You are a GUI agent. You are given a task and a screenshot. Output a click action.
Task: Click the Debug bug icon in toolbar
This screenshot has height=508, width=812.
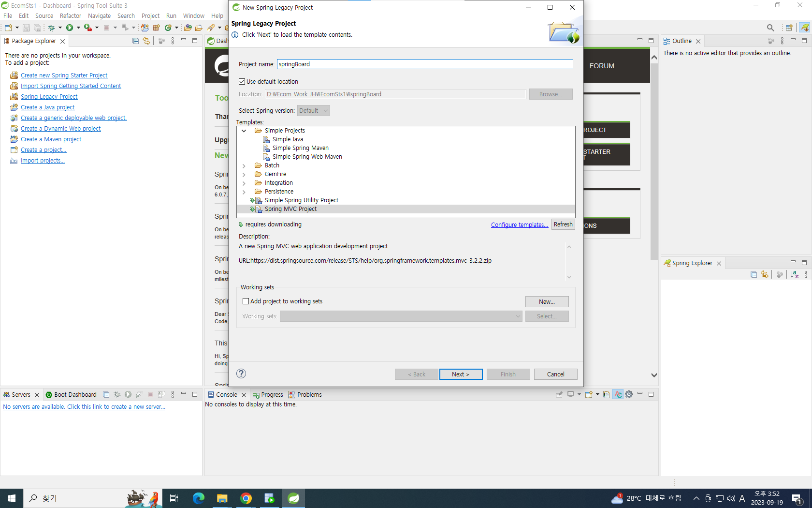[x=51, y=28]
